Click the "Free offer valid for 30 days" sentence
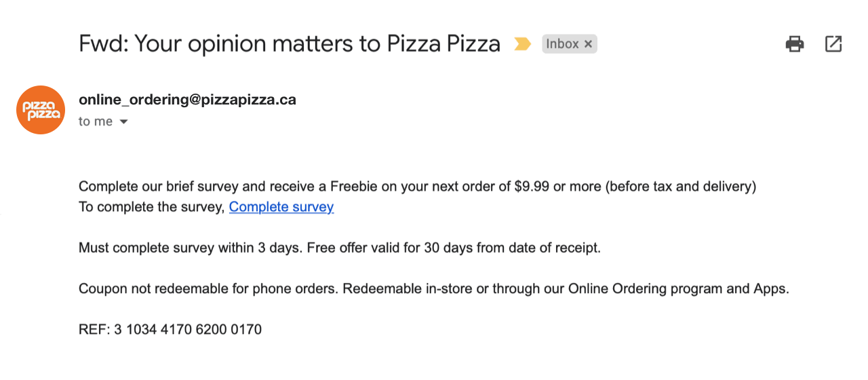 (454, 248)
